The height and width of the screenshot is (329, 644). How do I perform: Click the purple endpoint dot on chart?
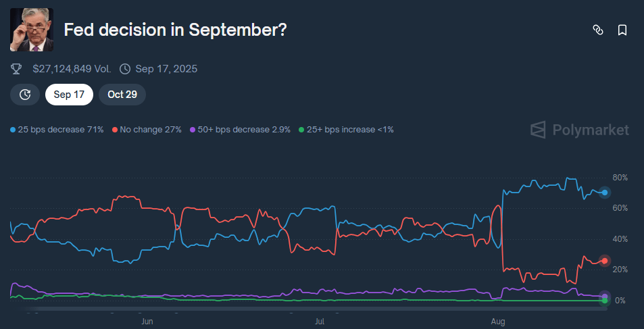(605, 296)
